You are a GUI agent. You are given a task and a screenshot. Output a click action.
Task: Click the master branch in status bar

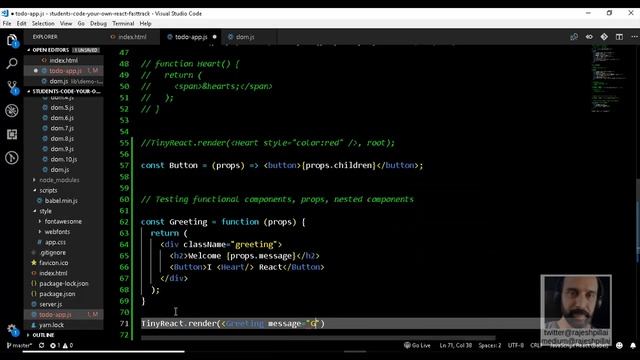[19, 345]
